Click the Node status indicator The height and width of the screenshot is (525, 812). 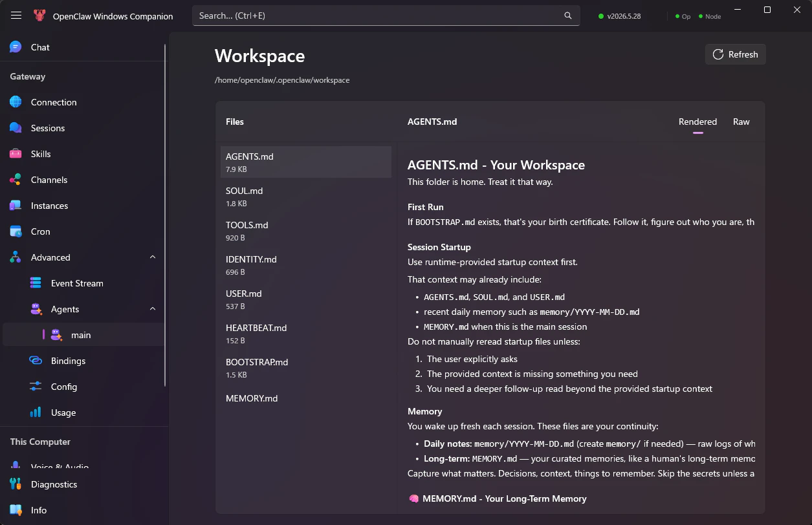point(710,16)
